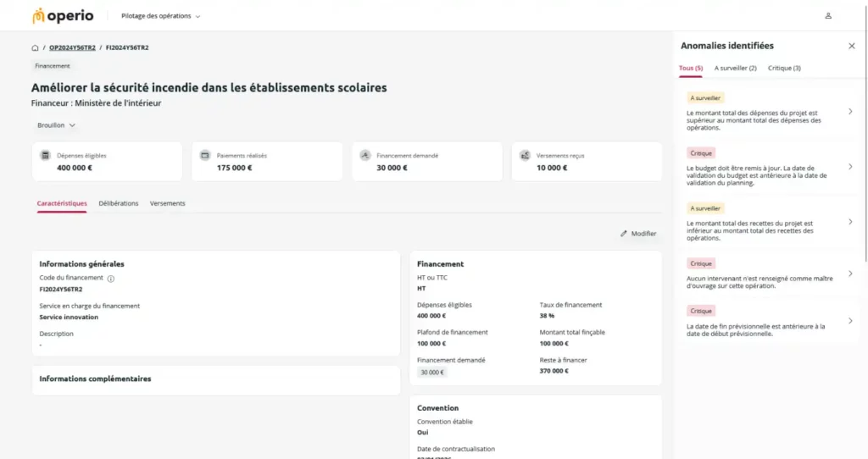Select the Caractéristiques tab
The image size is (868, 459).
(x=62, y=203)
